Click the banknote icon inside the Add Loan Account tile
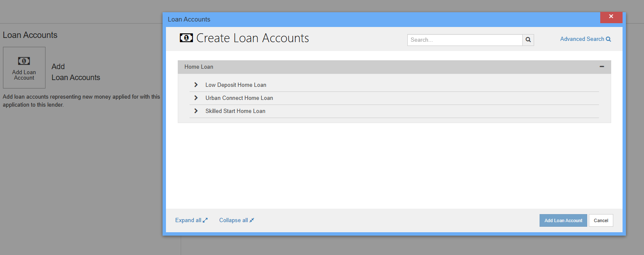This screenshot has height=255, width=644. pos(24,60)
